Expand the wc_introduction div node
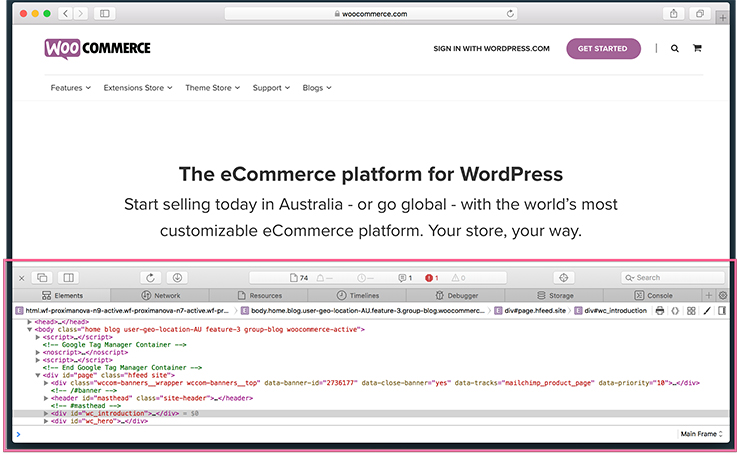The image size is (740, 455). tap(46, 413)
